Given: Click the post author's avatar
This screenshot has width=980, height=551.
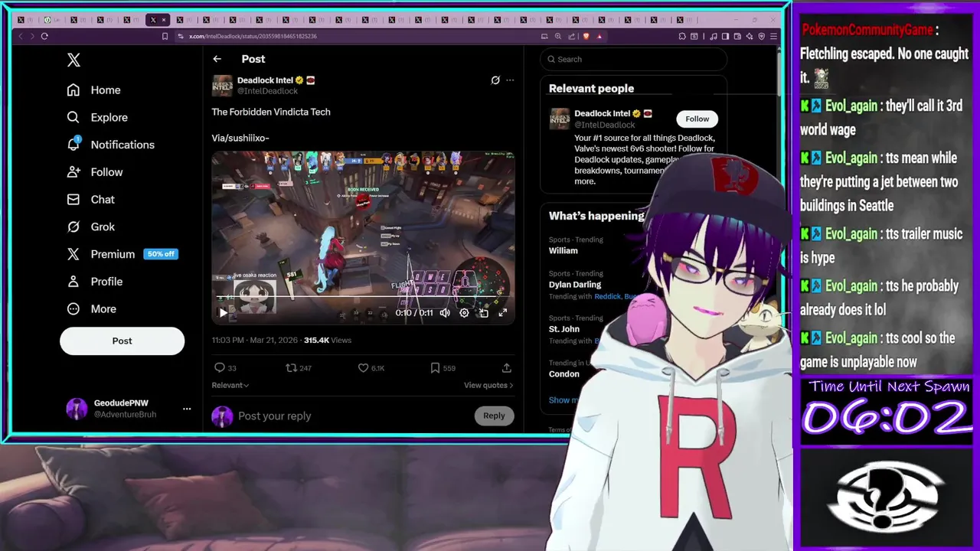Looking at the screenshot, I should pyautogui.click(x=222, y=85).
